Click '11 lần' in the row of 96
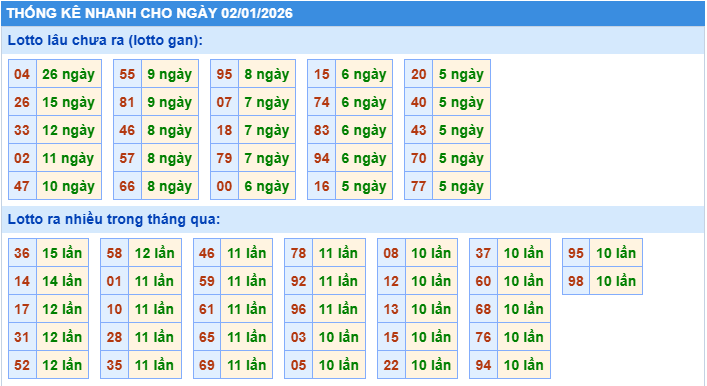The width and height of the screenshot is (707, 386). coord(339,309)
